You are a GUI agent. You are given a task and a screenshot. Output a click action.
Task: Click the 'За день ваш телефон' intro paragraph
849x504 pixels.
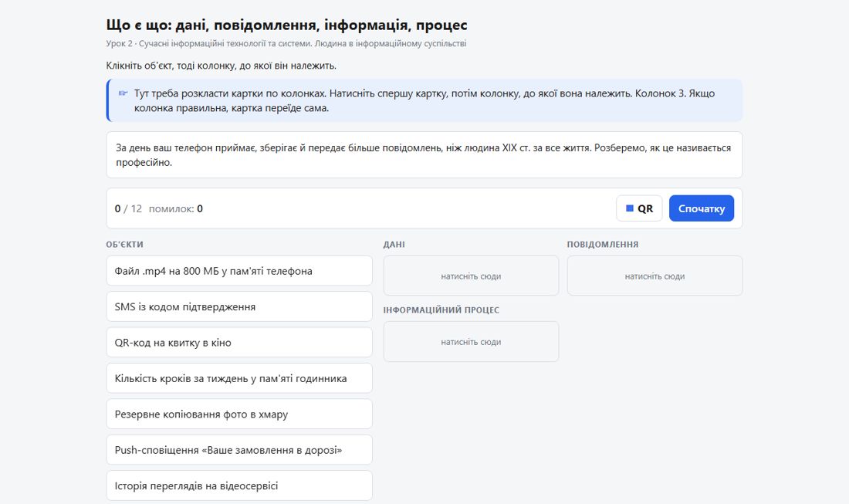point(424,155)
